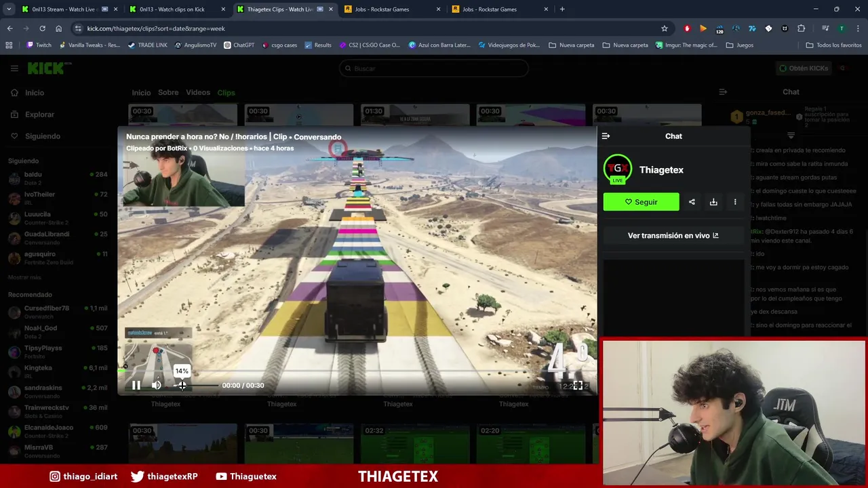Open GuadaLibrandi channel in sidebar
This screenshot has height=488, width=868.
(58, 238)
